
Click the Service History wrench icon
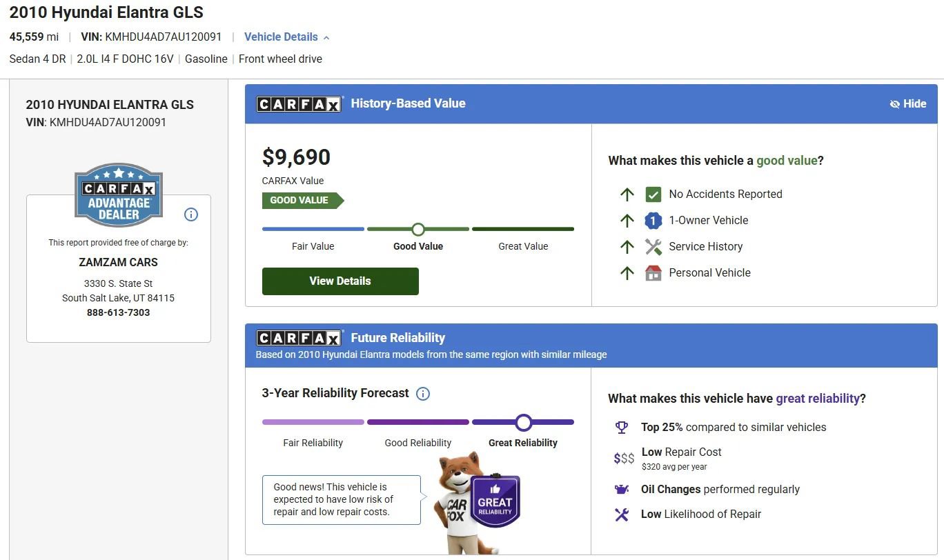[653, 247]
